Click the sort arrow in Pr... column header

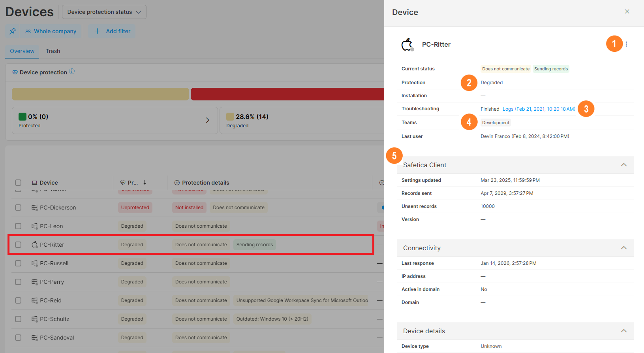pos(145,183)
